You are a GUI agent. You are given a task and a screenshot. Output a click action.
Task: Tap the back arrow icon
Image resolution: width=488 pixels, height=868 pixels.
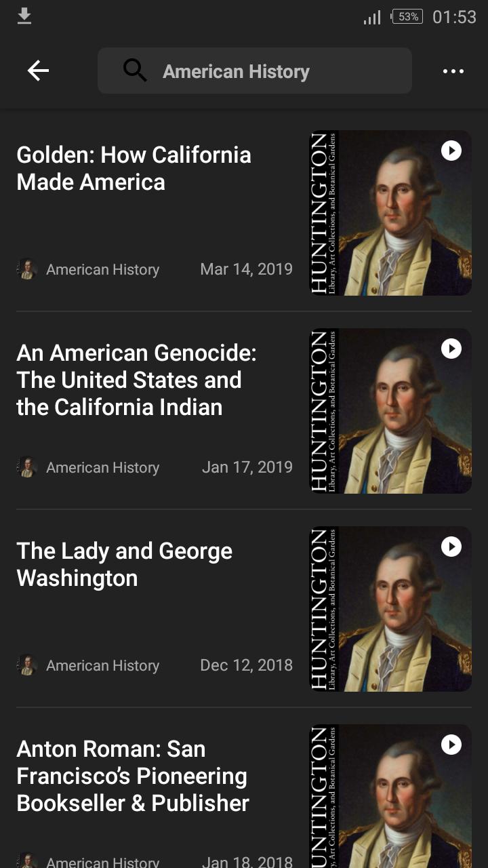tap(38, 71)
